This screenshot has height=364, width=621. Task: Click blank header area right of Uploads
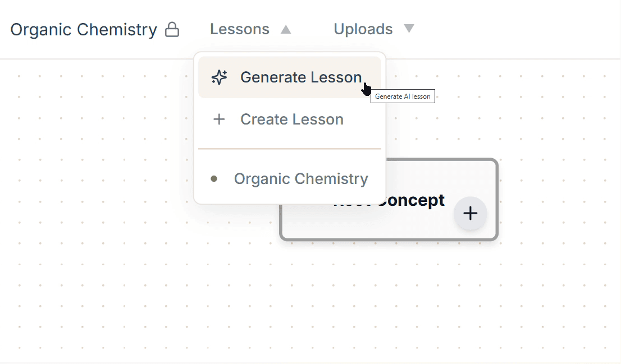pos(517,29)
